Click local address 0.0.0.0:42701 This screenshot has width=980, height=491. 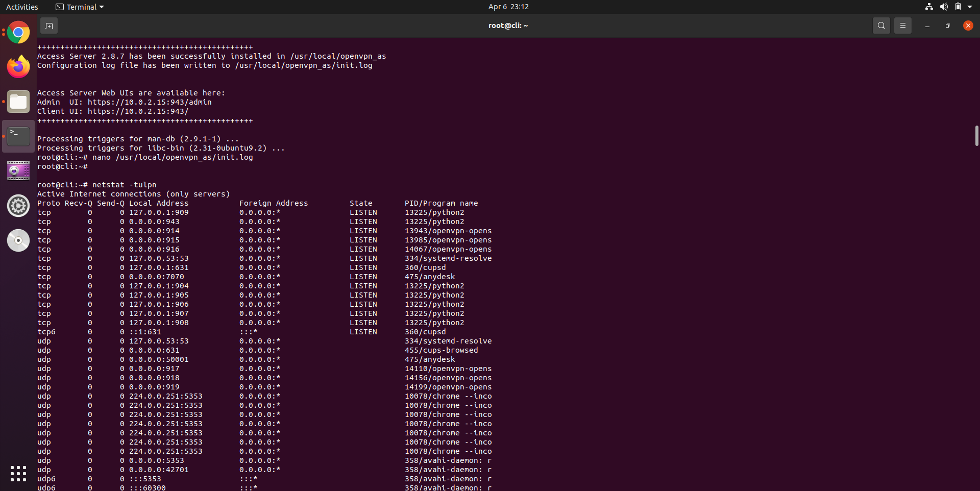click(x=159, y=470)
